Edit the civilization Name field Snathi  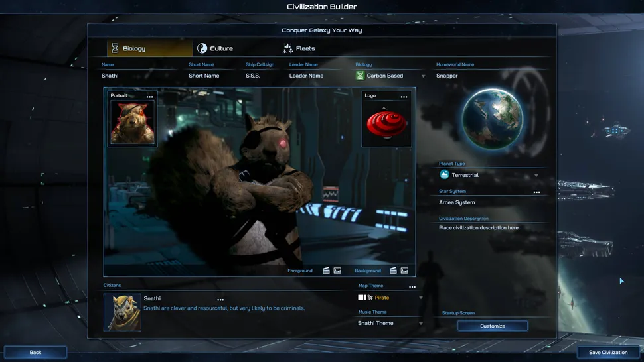[x=139, y=76]
